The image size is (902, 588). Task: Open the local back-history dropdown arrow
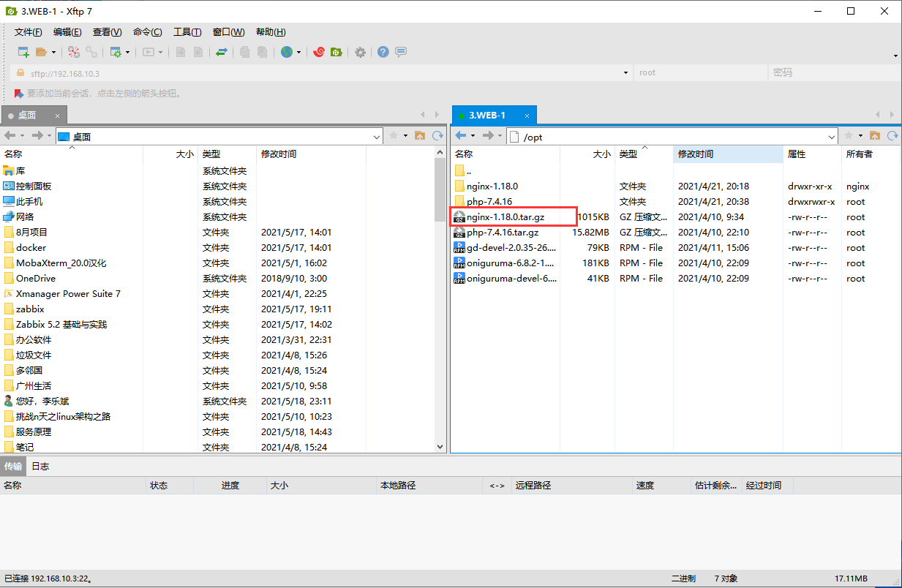(22, 136)
